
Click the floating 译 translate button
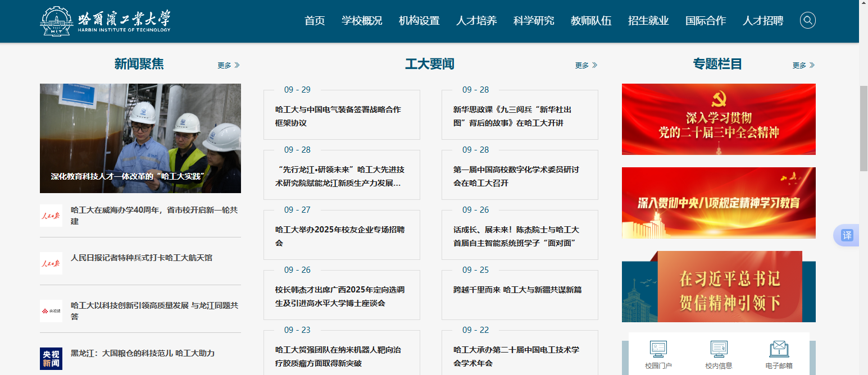(847, 235)
